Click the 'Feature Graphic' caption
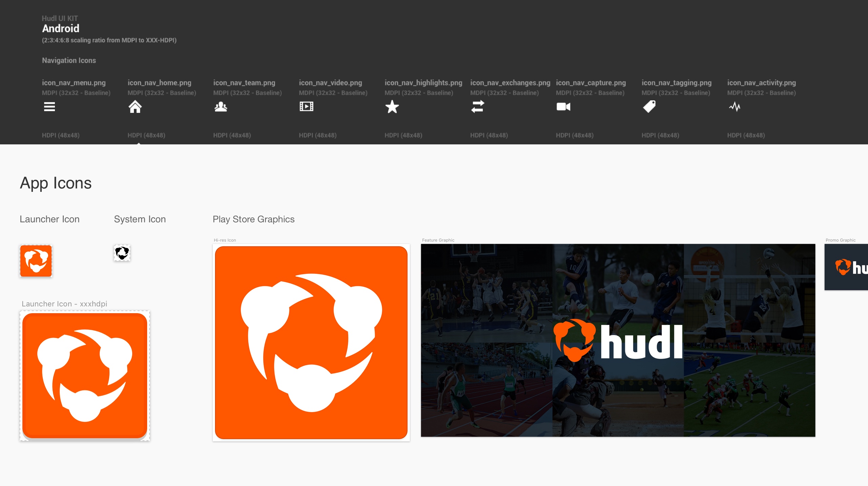Screen dimensions: 868x486 coord(438,240)
